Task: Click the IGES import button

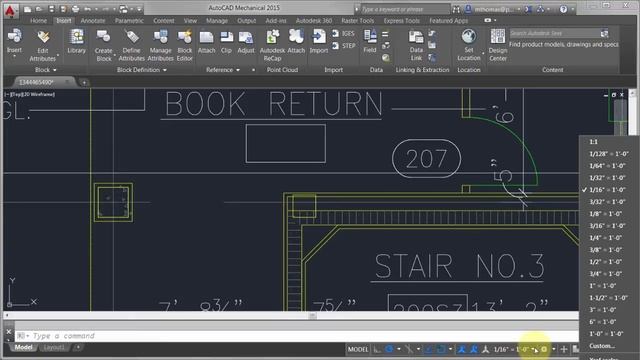Action: tap(343, 33)
